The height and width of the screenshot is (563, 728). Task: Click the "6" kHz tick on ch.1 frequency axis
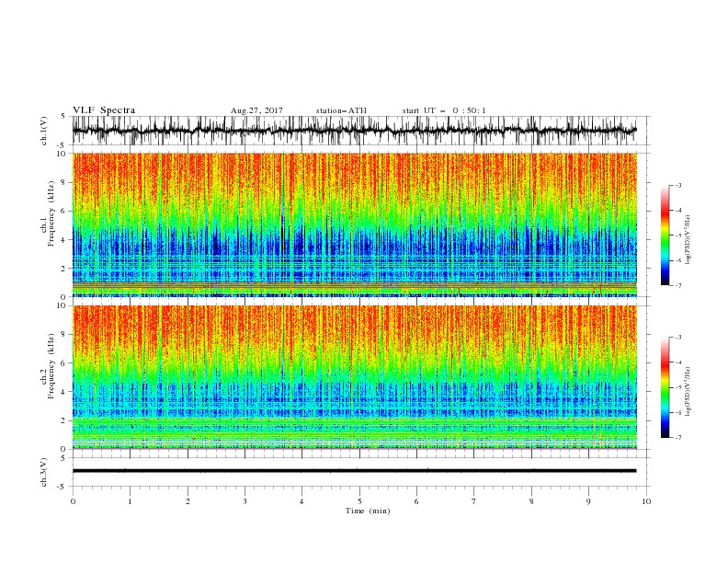(x=63, y=211)
